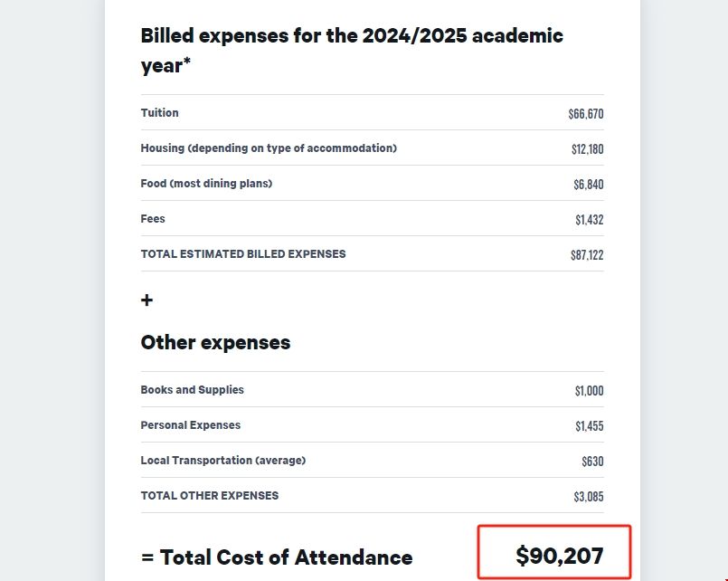Click the highlighted $90,207 total
The width and height of the screenshot is (728, 581).
point(559,556)
